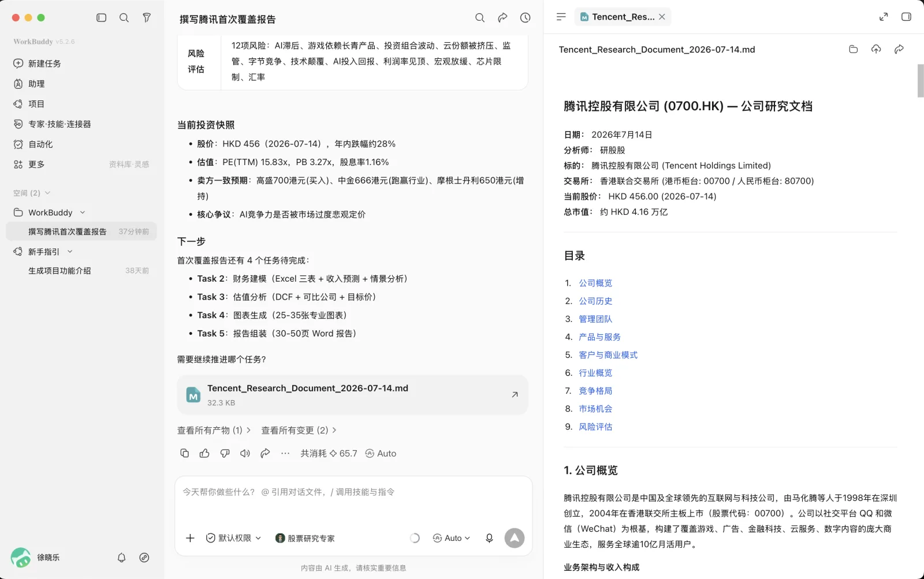924x579 pixels.
Task: Give thumbs up to the response
Action: point(204,453)
